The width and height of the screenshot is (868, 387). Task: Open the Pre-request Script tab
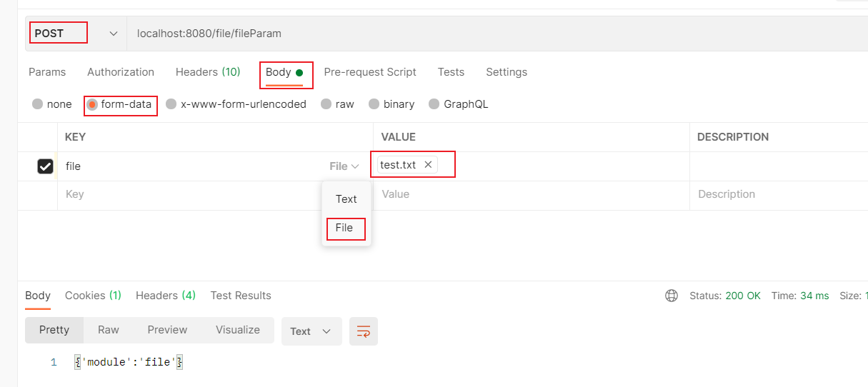tap(370, 72)
